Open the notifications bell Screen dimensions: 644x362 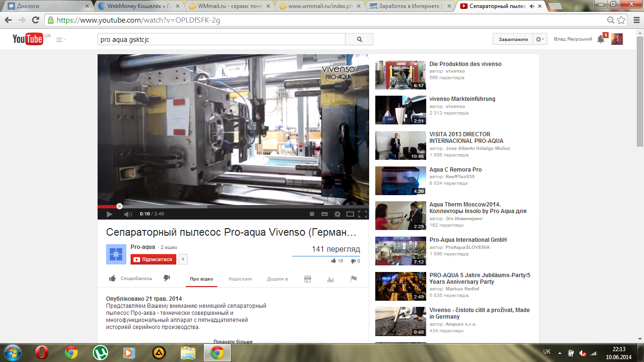coord(601,39)
